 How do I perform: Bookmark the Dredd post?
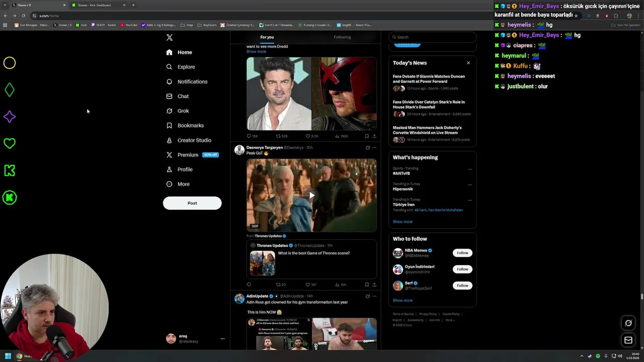click(x=367, y=136)
